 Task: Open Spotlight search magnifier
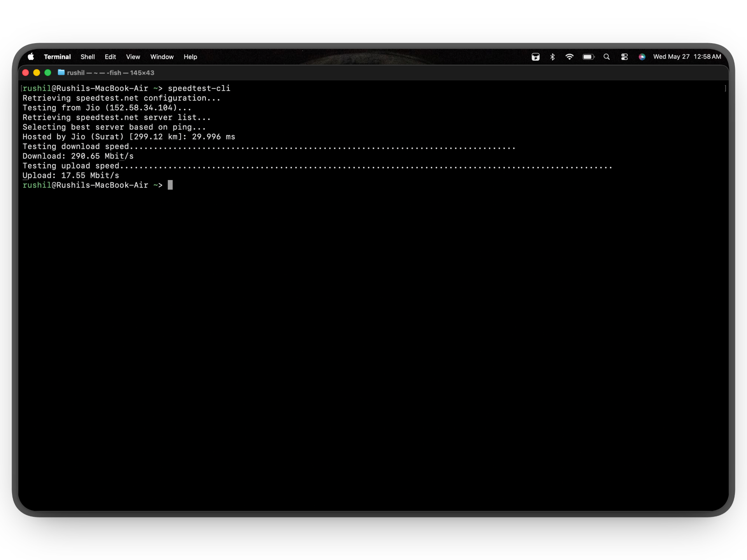tap(607, 57)
